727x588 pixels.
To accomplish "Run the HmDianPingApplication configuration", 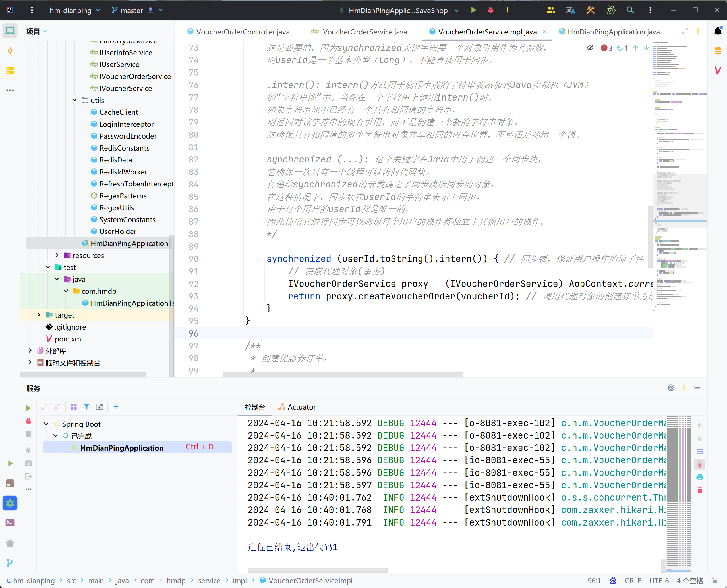I will point(473,10).
